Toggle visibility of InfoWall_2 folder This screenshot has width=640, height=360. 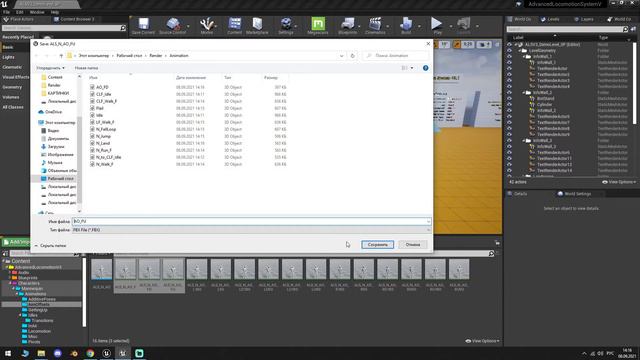509,93
